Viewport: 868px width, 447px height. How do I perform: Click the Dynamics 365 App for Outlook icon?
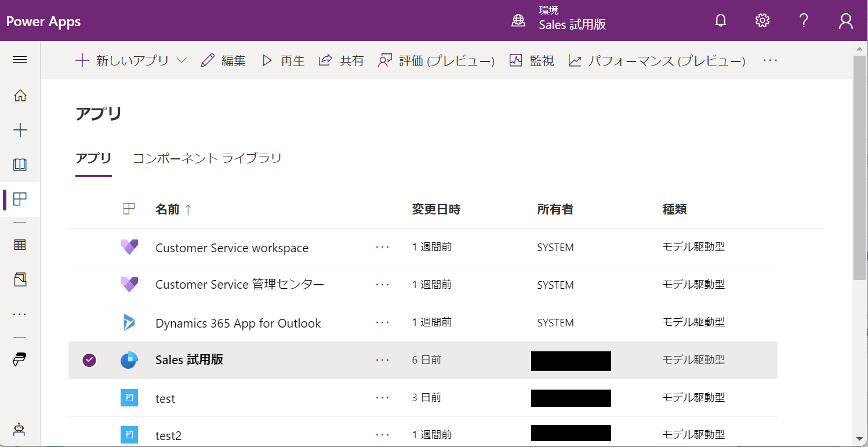129,322
